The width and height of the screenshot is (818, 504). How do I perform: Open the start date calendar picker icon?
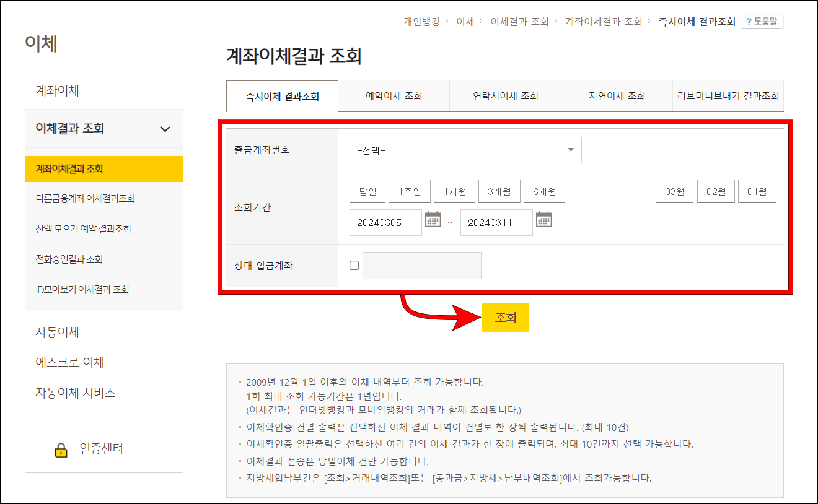point(433,222)
